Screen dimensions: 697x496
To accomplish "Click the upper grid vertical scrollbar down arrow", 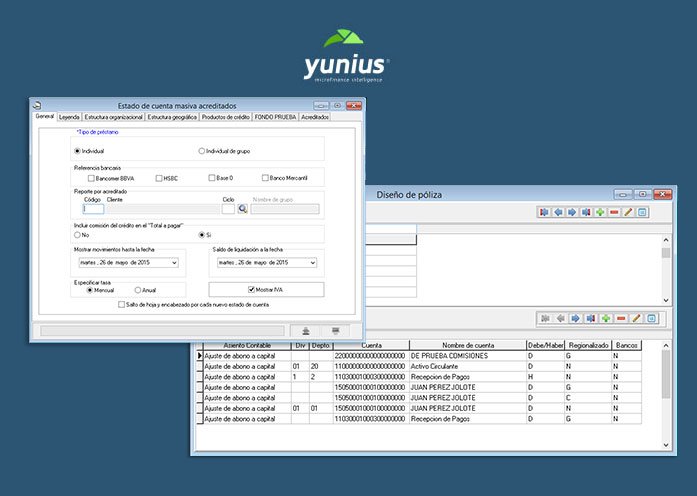I will point(667,300).
